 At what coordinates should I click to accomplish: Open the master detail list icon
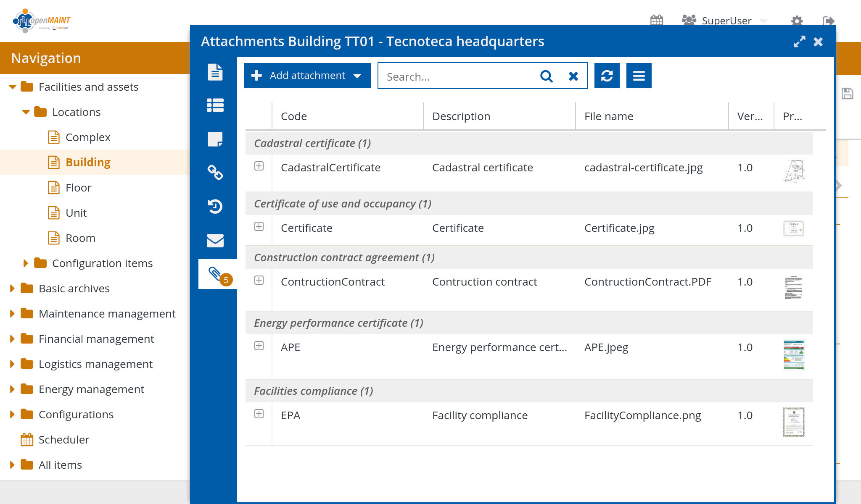(x=215, y=105)
